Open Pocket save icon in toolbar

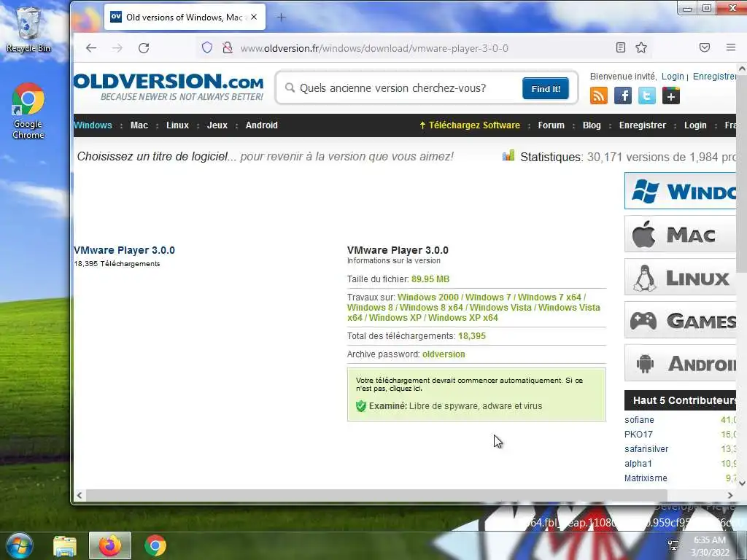(705, 47)
